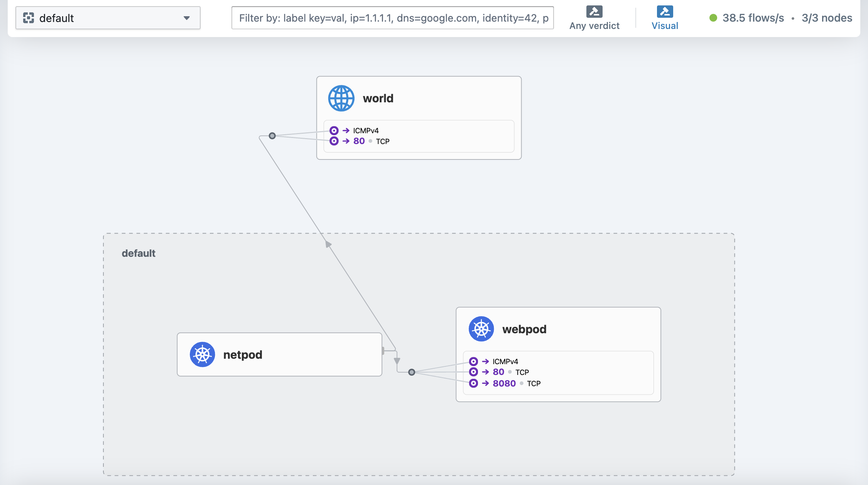This screenshot has width=868, height=485.
Task: Click the world service card title
Action: [x=378, y=98]
